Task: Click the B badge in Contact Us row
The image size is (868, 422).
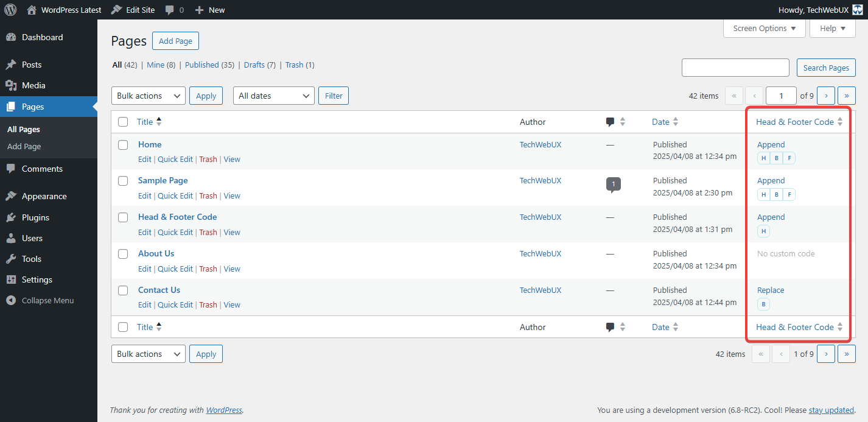Action: pyautogui.click(x=763, y=304)
